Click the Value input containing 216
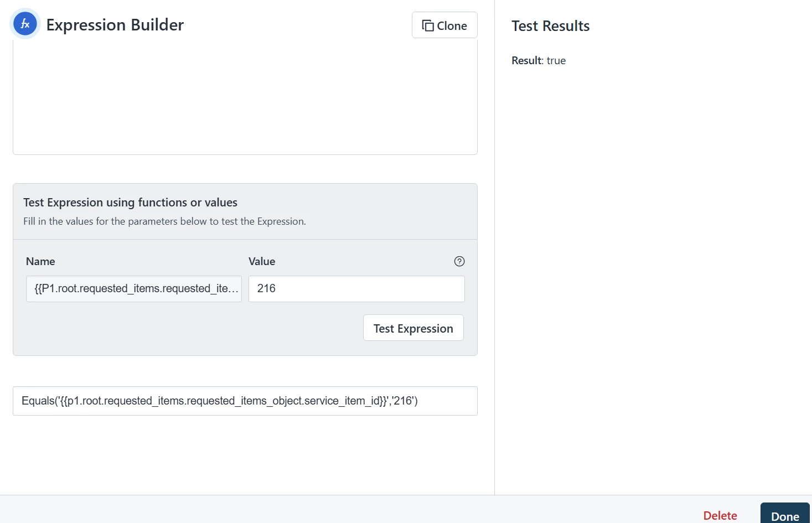Image resolution: width=812 pixels, height=523 pixels. pos(356,289)
